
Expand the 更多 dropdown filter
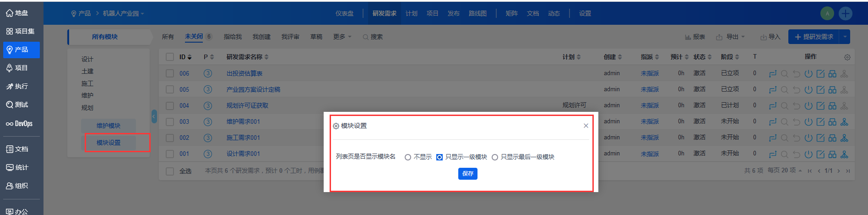pos(342,37)
